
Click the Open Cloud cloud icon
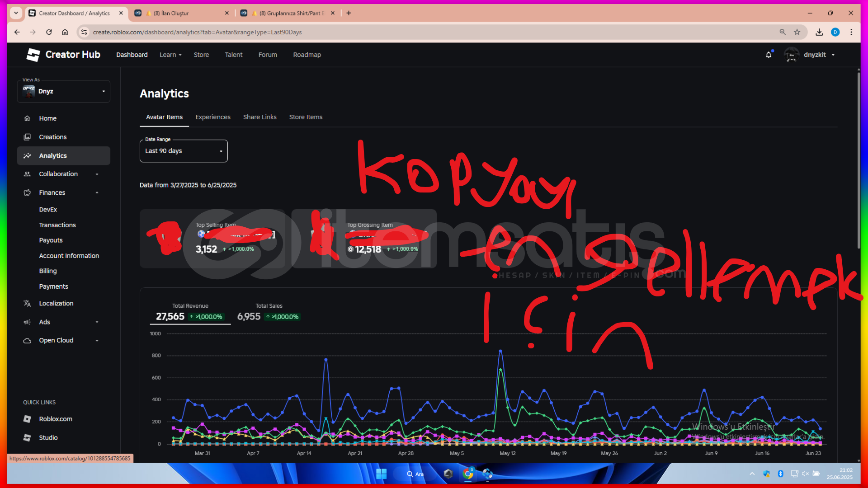pos(27,341)
